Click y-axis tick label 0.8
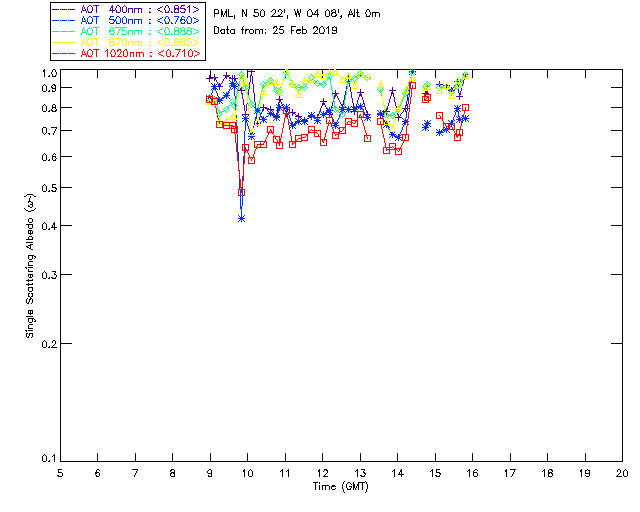640x512 pixels. [x=49, y=108]
